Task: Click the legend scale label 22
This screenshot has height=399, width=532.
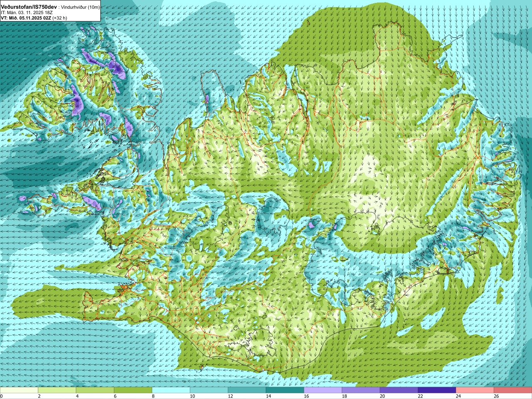Action: [420, 396]
